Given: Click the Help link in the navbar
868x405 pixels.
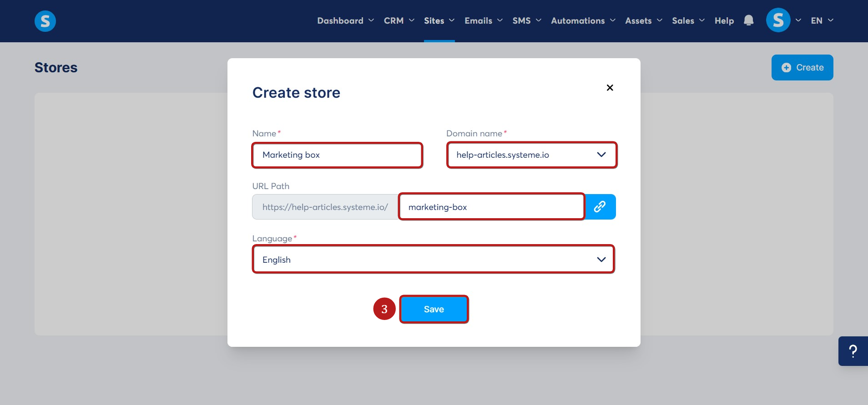Looking at the screenshot, I should click(x=724, y=20).
